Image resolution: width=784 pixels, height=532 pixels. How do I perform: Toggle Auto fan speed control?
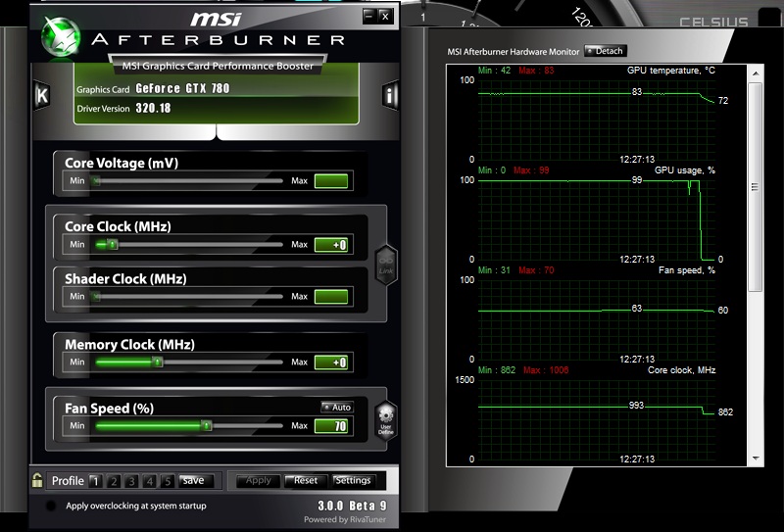click(337, 407)
